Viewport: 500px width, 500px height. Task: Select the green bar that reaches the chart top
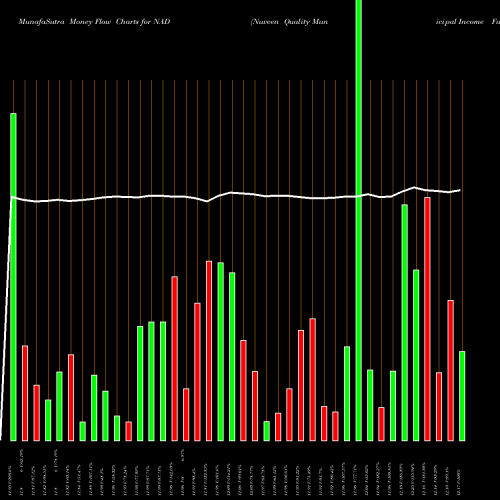(359, 220)
